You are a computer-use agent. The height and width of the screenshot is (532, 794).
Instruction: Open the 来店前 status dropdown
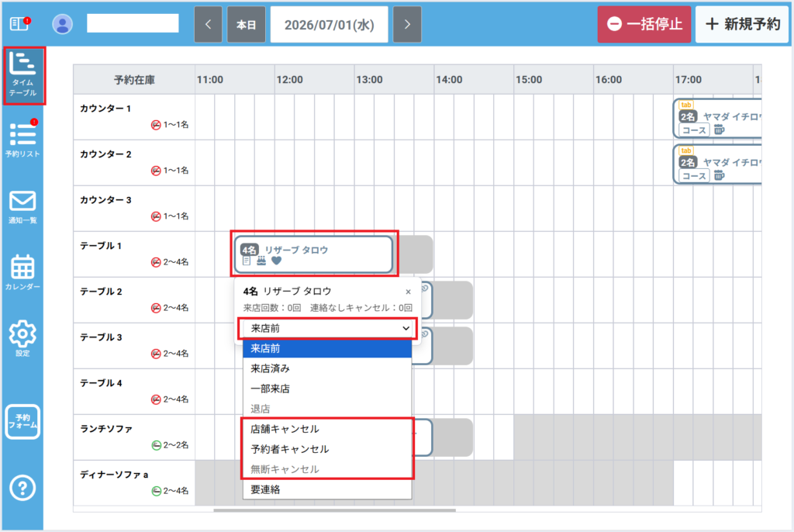(328, 328)
